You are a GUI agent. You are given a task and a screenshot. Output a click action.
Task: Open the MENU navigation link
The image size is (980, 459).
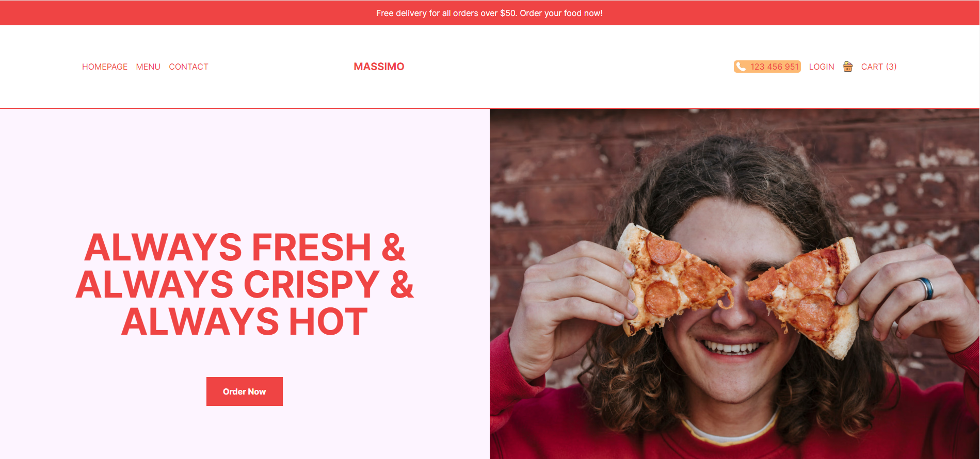pos(148,67)
